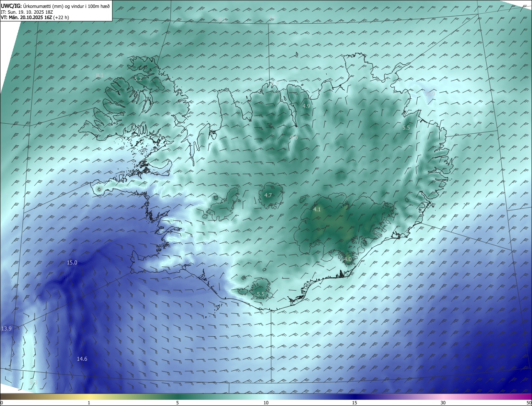Click the 13.9 value at the map edge
The height and width of the screenshot is (406, 532).
coord(6,328)
